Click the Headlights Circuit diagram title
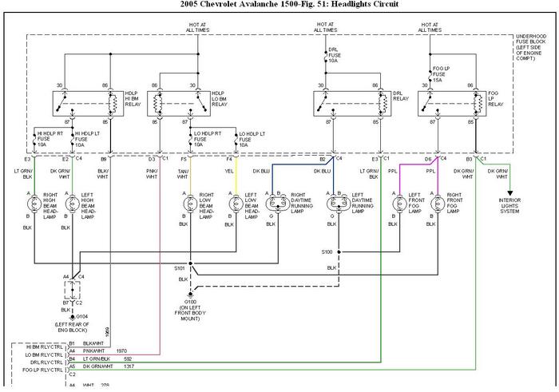 click(289, 4)
